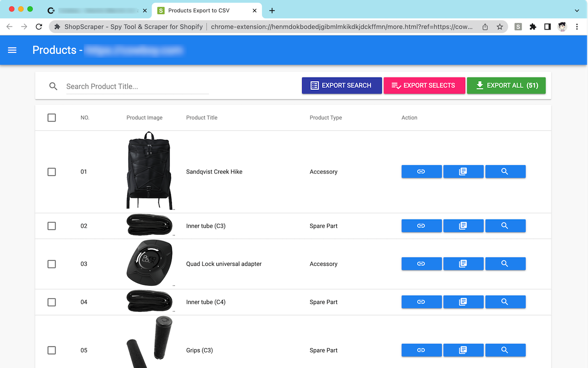Switch to the Products Export to CSV tab
The width and height of the screenshot is (588, 368).
[202, 10]
